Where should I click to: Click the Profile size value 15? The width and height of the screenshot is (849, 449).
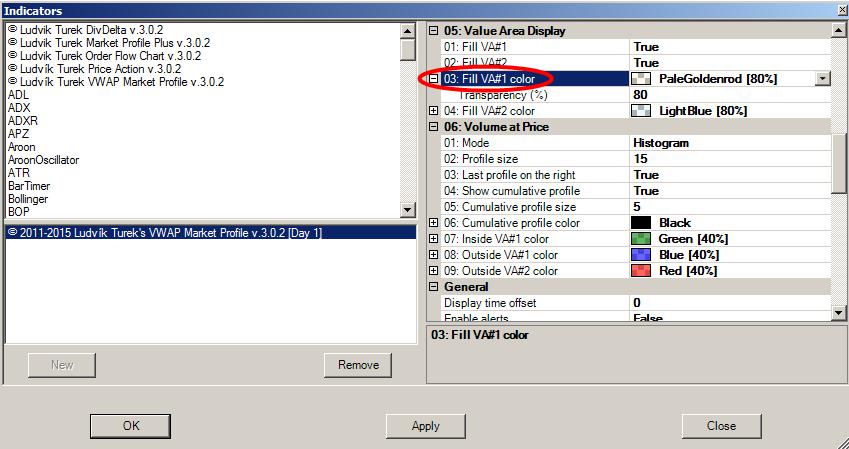coord(729,159)
